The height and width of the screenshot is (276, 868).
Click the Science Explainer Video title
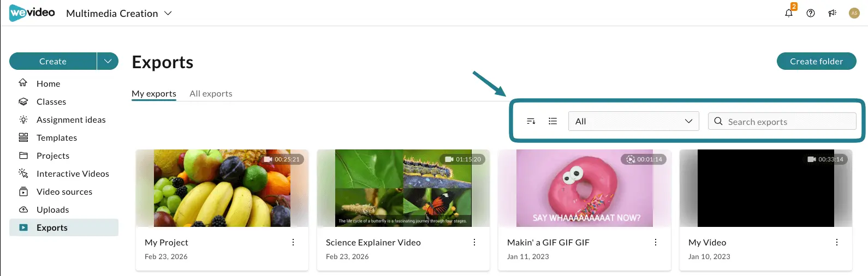tap(373, 242)
